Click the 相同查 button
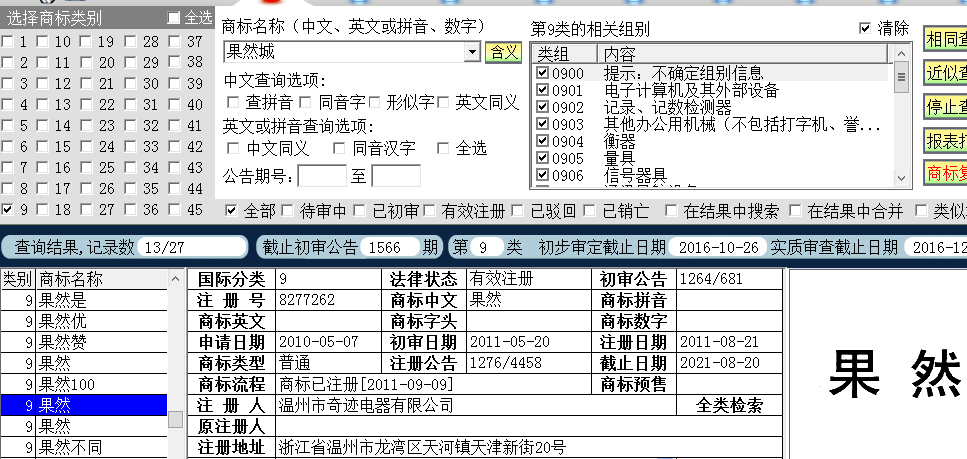 point(945,39)
